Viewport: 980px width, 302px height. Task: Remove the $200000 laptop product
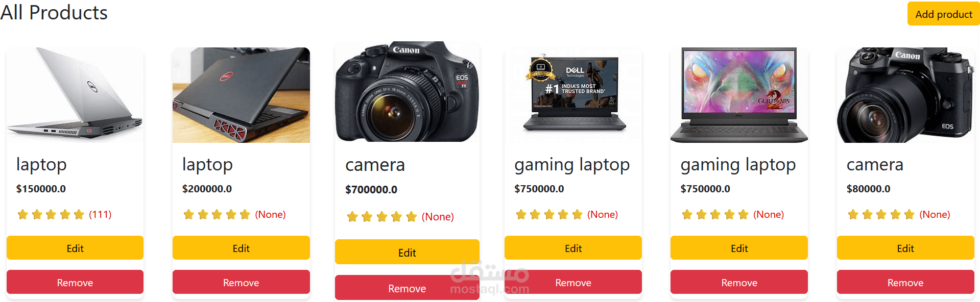click(x=241, y=282)
